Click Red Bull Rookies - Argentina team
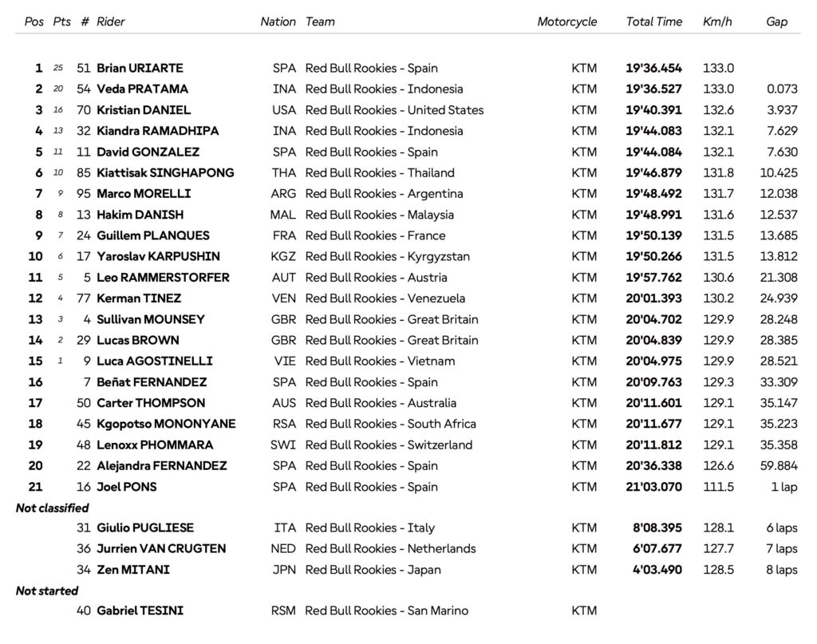 pyautogui.click(x=384, y=194)
